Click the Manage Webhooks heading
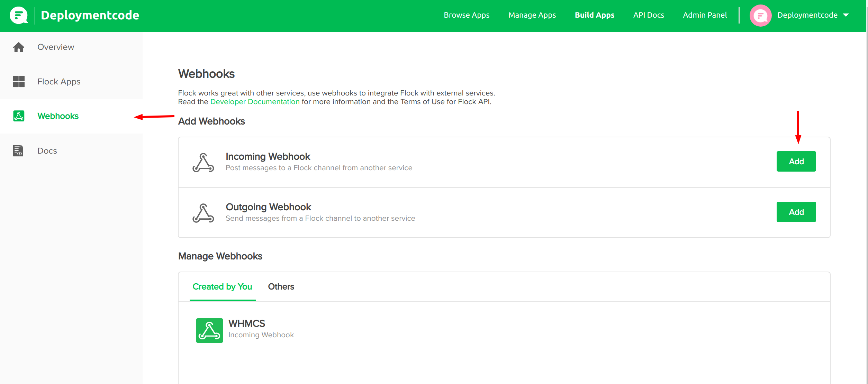868x384 pixels. tap(220, 256)
